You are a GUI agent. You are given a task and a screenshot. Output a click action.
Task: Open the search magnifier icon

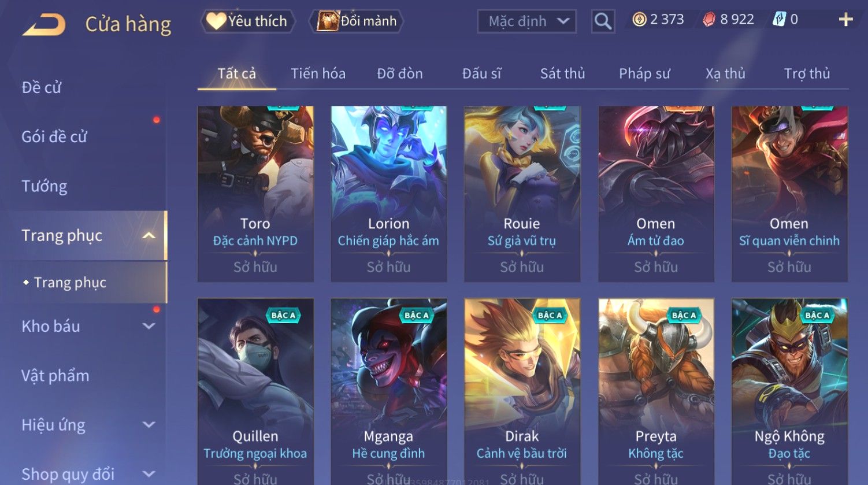tap(603, 21)
